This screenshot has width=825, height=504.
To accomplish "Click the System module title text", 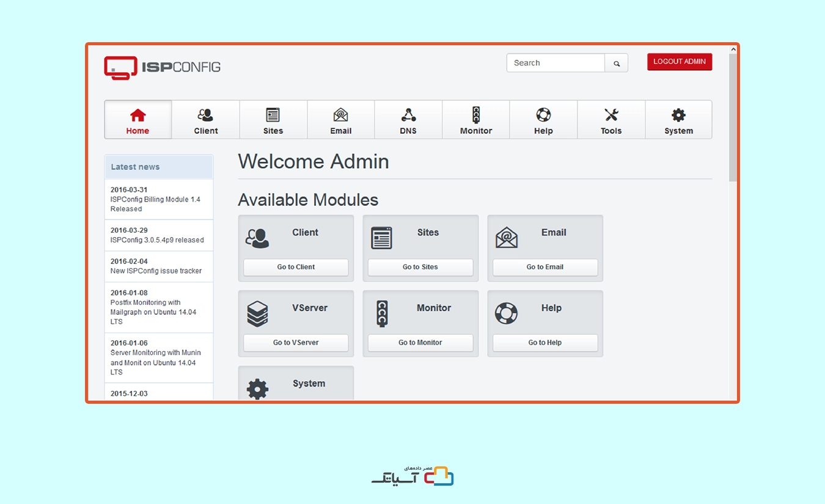I will pyautogui.click(x=309, y=384).
